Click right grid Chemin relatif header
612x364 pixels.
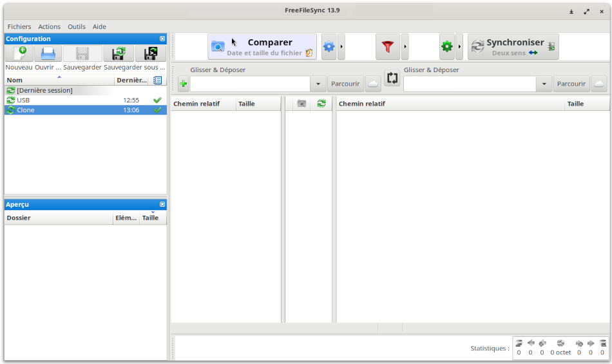point(450,104)
